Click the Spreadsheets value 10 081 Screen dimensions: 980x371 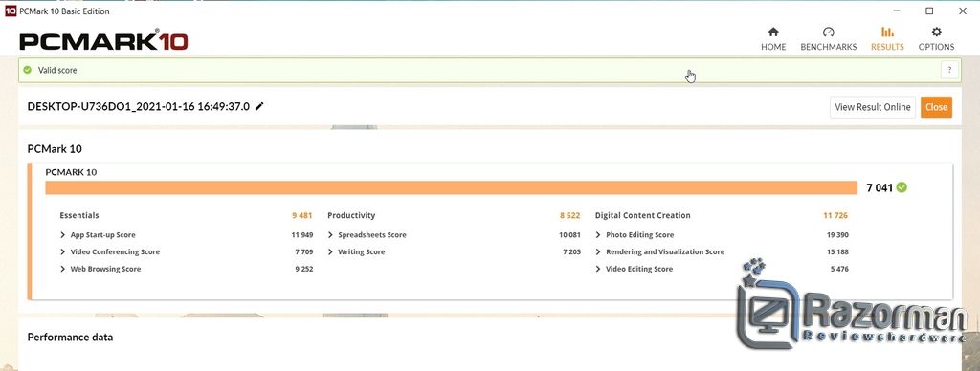569,235
